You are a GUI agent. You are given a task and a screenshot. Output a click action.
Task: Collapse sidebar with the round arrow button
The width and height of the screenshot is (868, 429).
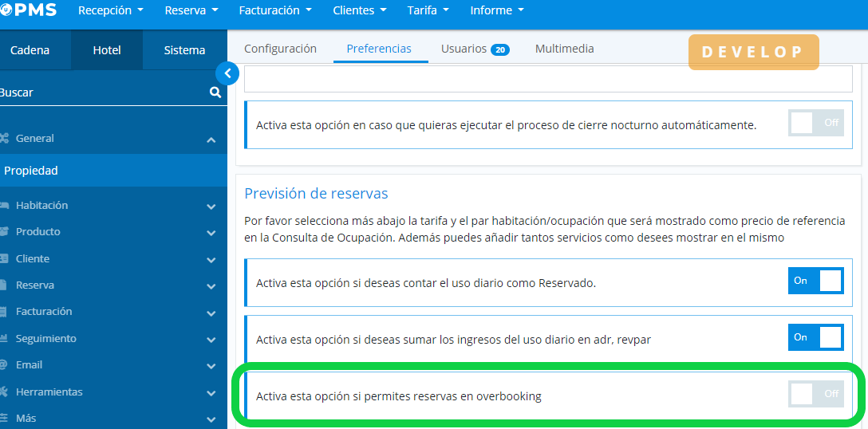coord(227,73)
